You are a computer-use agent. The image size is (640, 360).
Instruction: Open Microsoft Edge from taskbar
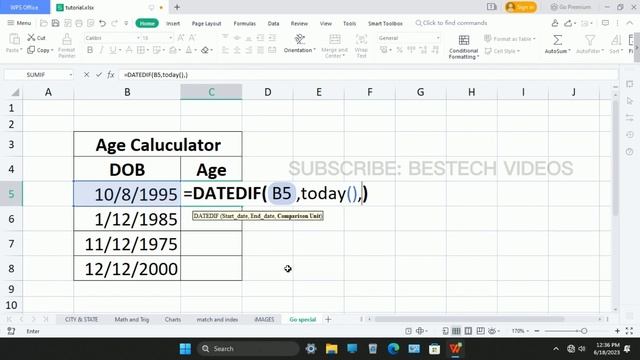(393, 349)
